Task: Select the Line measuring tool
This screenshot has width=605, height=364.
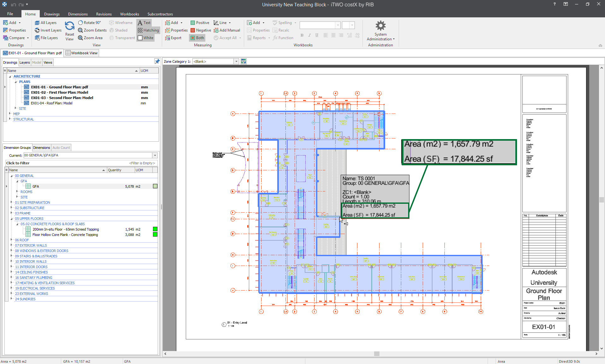Action: click(x=220, y=23)
